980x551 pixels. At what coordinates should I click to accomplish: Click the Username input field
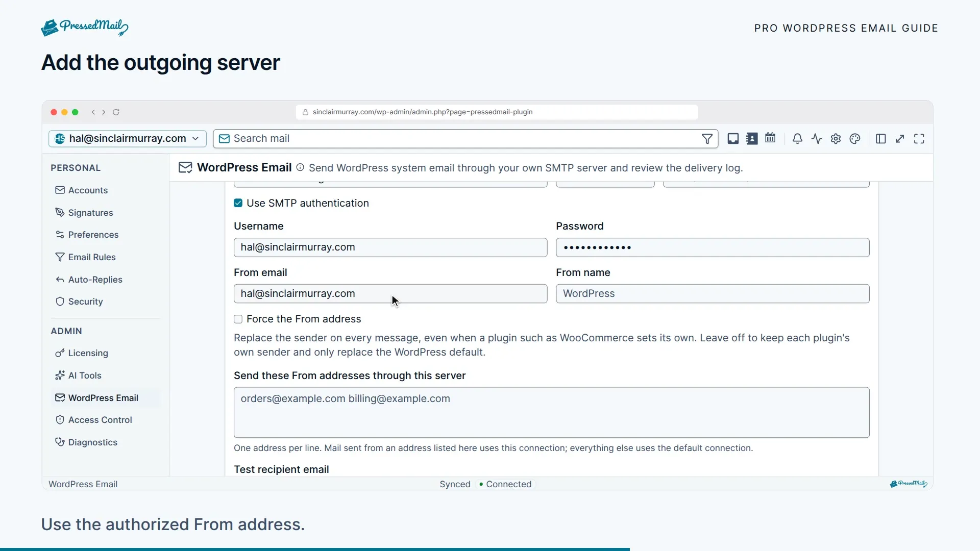(x=390, y=247)
